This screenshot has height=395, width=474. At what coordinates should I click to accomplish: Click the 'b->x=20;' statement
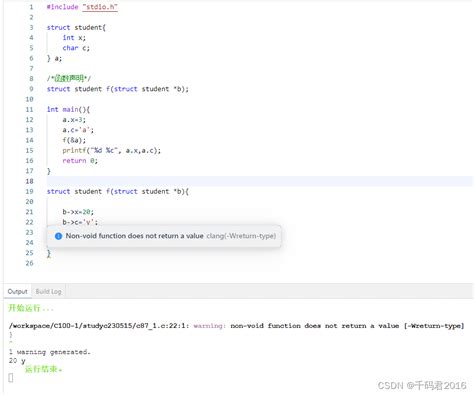point(78,212)
